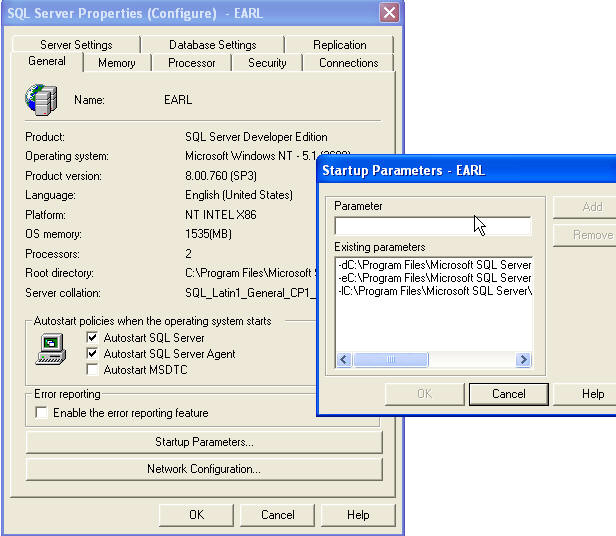Screen dimensions: 616x536
Task: Click Help in SQL Server Properties window
Action: pyautogui.click(x=358, y=515)
